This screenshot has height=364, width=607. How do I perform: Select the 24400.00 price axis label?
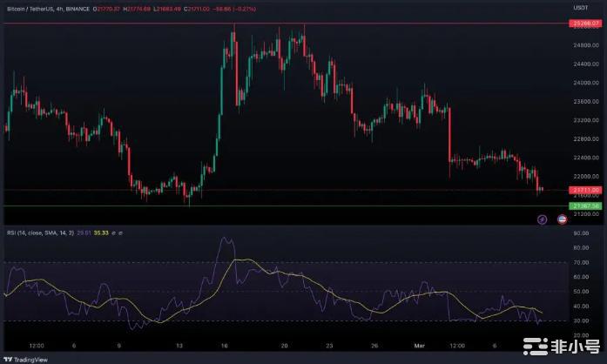586,64
